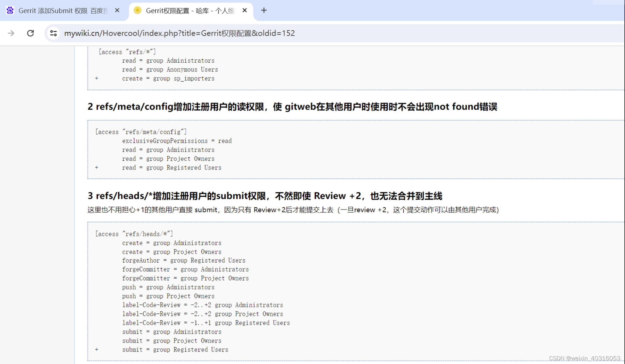Image resolution: width=625 pixels, height=364 pixels.
Task: Open site information icon in address bar
Action: pyautogui.click(x=53, y=33)
